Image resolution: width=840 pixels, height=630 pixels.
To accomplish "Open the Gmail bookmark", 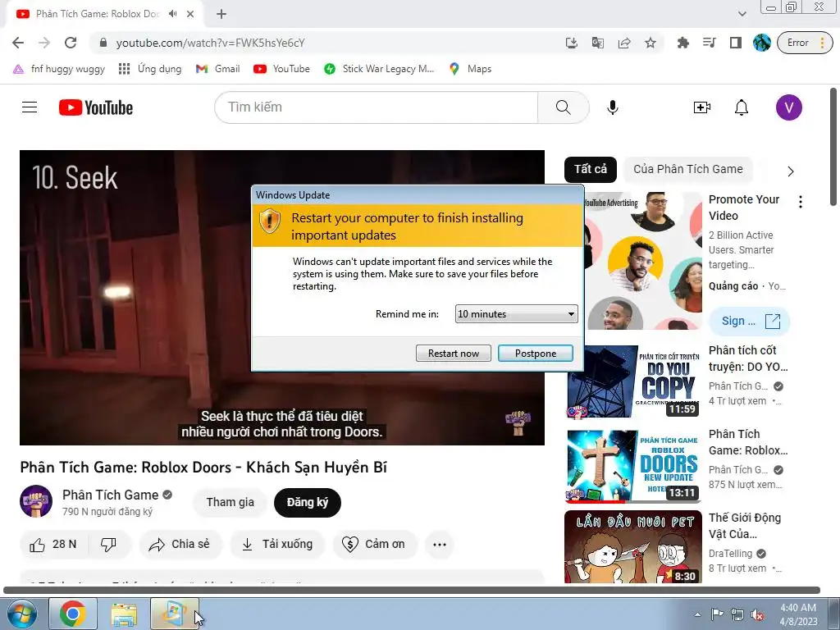I will (x=217, y=69).
